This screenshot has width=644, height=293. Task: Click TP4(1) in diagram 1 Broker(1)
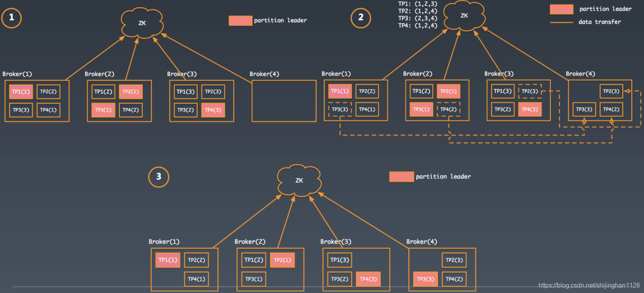[49, 110]
